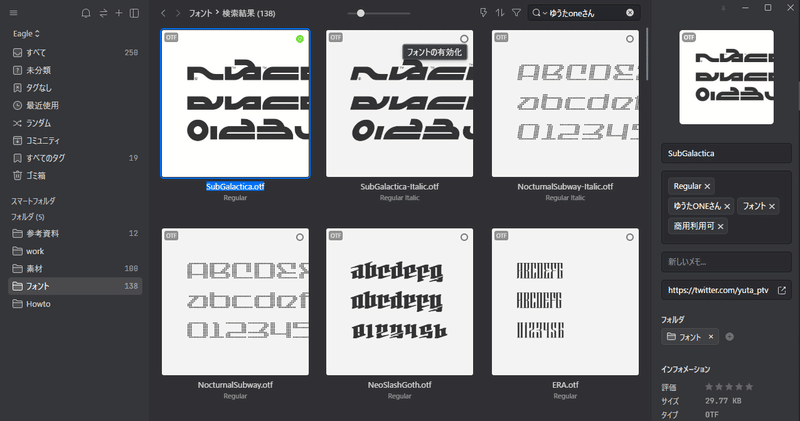Enable the NocturnalSubway.otf font circle
The height and width of the screenshot is (421, 800).
coord(300,237)
